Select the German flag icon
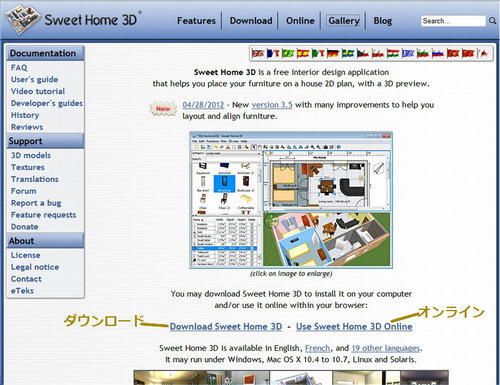This screenshot has height=385, width=500. (333, 53)
